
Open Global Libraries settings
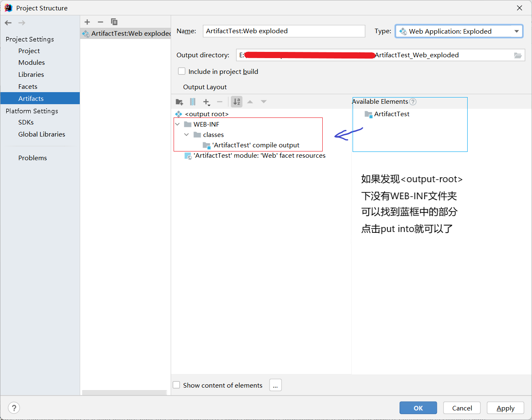pyautogui.click(x=42, y=134)
